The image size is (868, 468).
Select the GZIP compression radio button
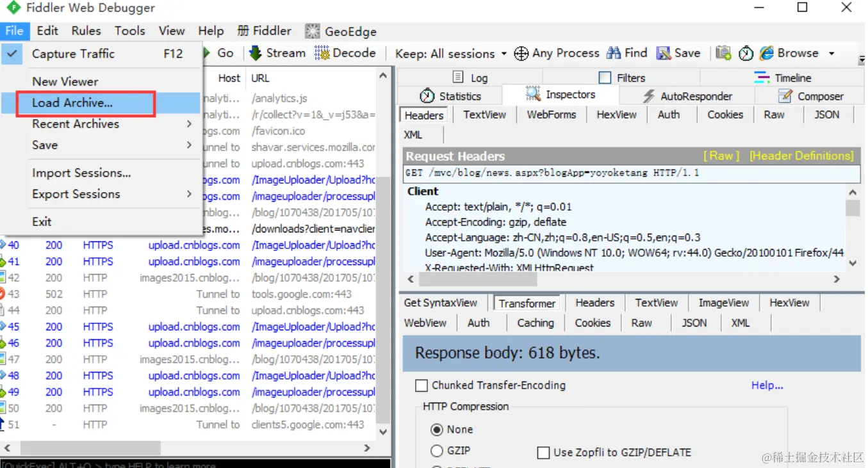(x=437, y=451)
